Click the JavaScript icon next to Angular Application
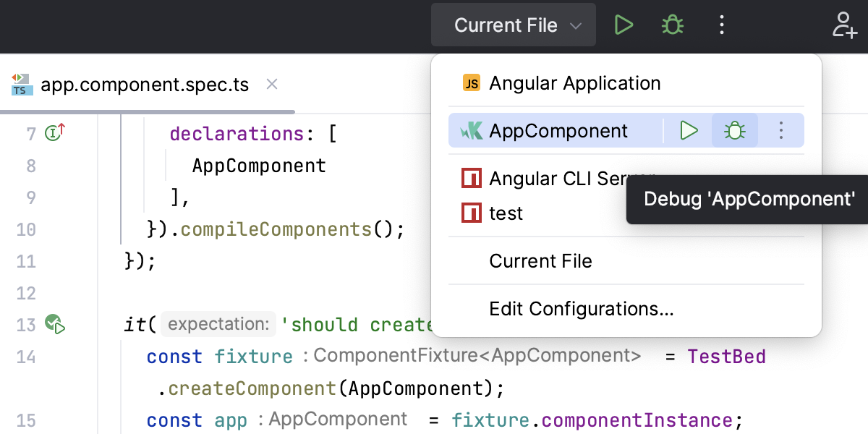This screenshot has width=868, height=434. (471, 82)
